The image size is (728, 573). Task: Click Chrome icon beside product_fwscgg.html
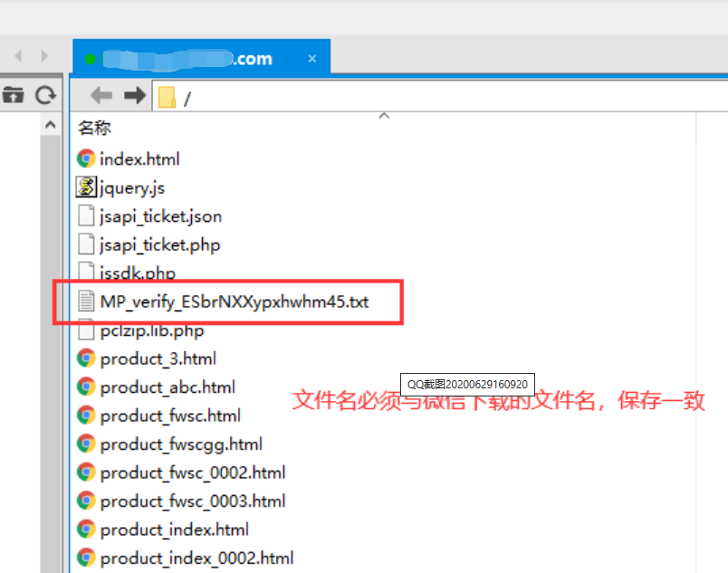pos(86,444)
